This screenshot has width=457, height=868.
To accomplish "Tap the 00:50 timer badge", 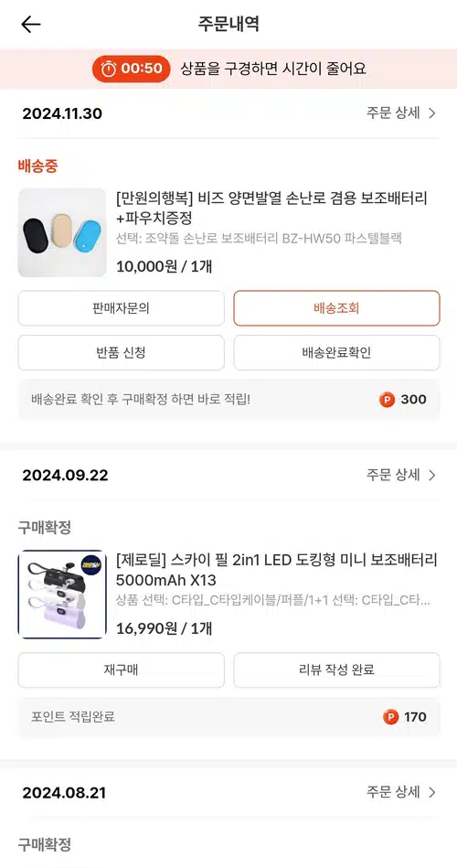I will pyautogui.click(x=132, y=69).
